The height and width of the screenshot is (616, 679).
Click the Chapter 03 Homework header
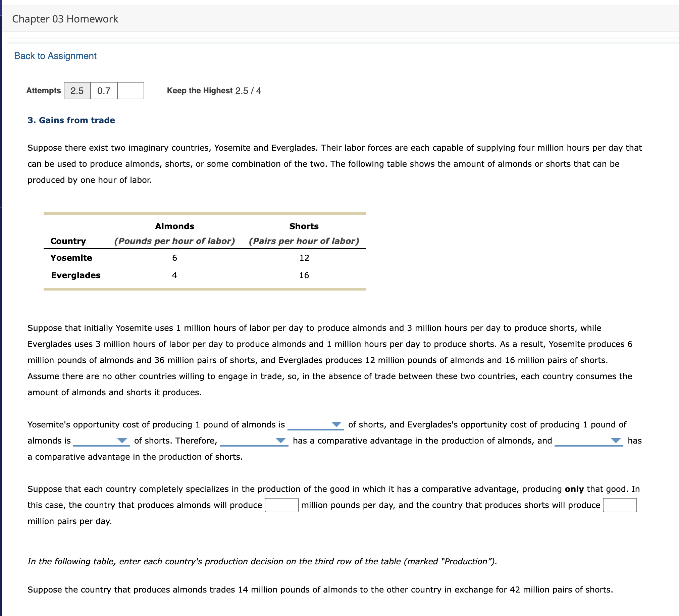tap(64, 18)
